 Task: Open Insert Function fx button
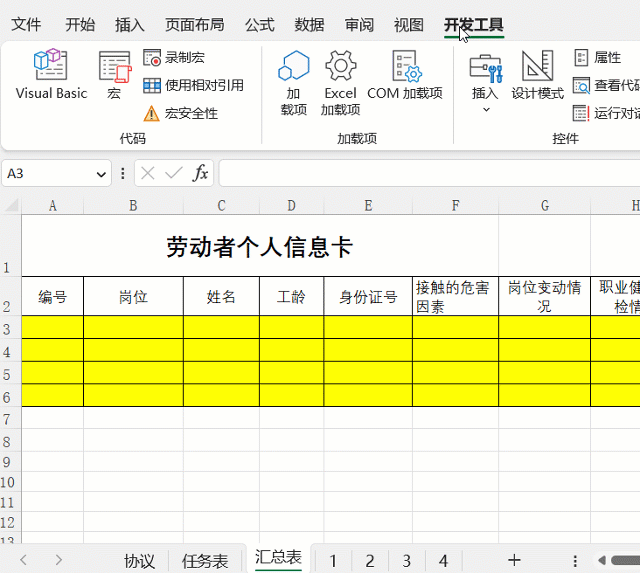click(200, 173)
